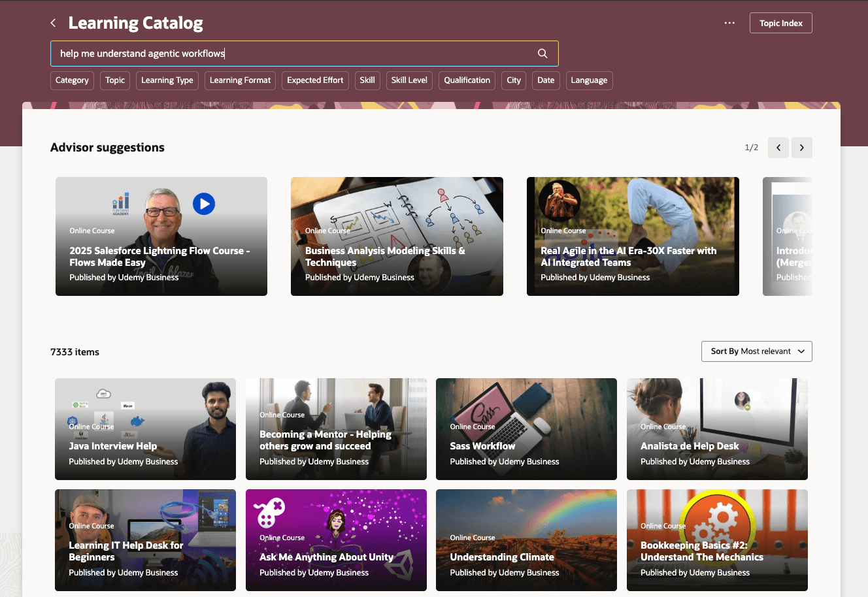Open the Sort By Most relevant dropdown
This screenshot has height=597, width=868.
coord(756,351)
